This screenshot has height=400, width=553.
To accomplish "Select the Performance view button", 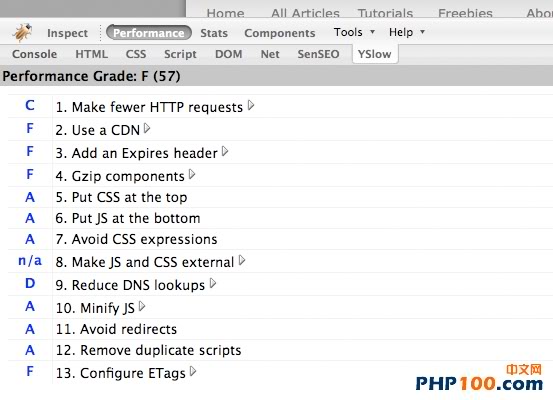I will coord(149,33).
